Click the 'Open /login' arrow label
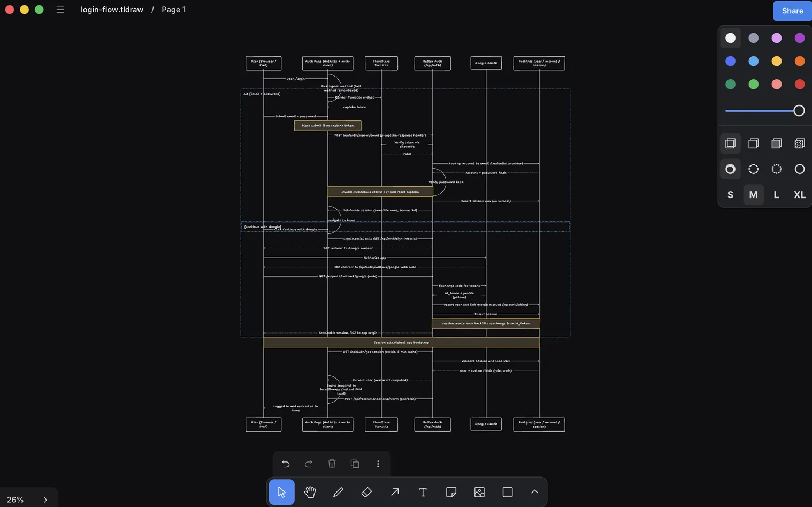The height and width of the screenshot is (507, 812). [295, 79]
